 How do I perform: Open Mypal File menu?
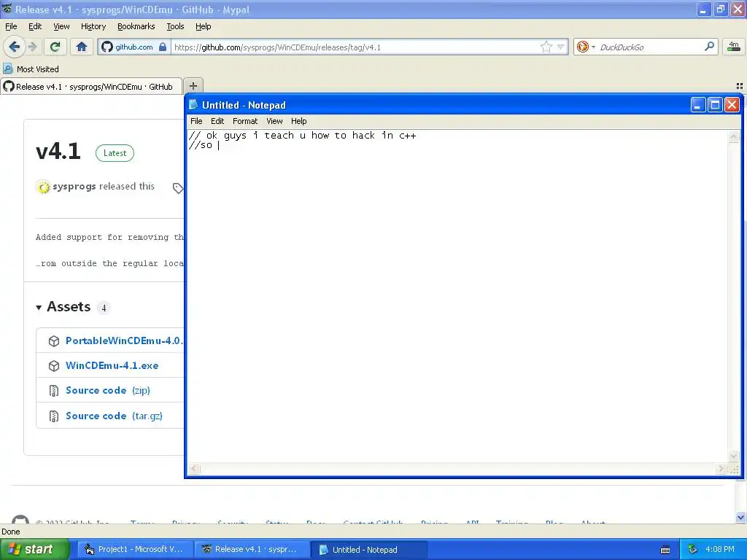point(11,26)
